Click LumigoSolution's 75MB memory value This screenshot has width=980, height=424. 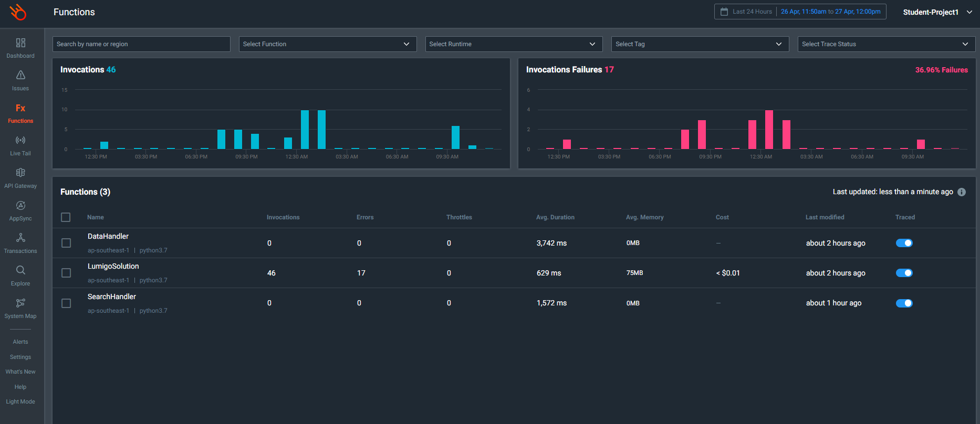click(x=634, y=273)
